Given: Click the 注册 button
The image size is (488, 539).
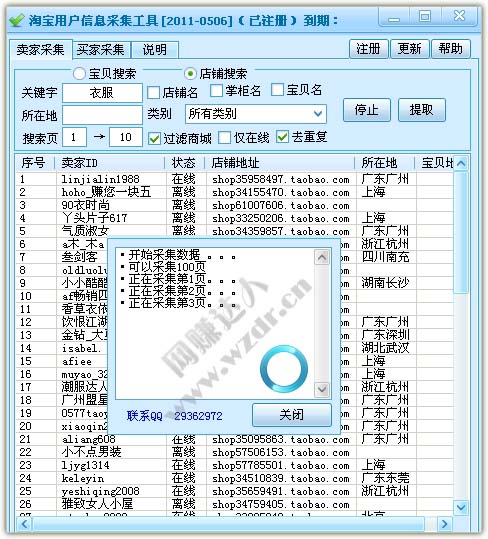Looking at the screenshot, I should (369, 49).
